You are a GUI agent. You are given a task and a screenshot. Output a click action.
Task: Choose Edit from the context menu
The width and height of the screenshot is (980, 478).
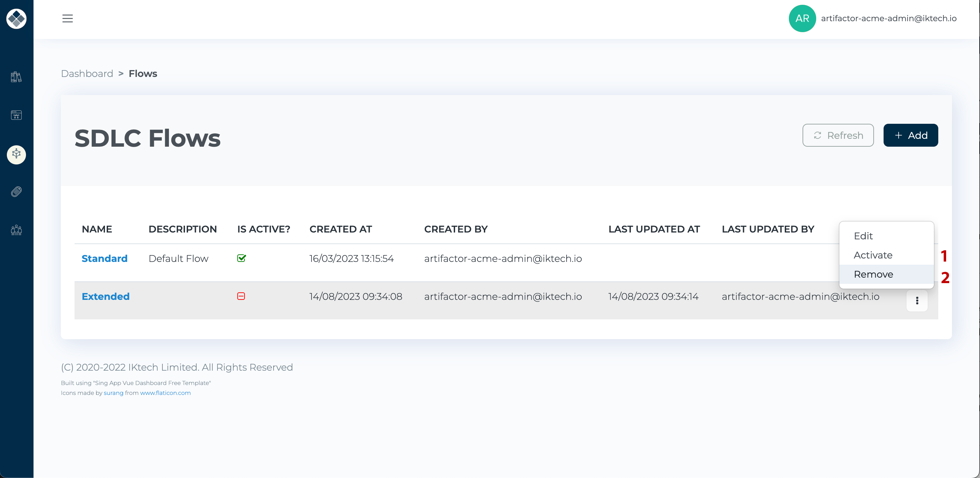pyautogui.click(x=864, y=236)
